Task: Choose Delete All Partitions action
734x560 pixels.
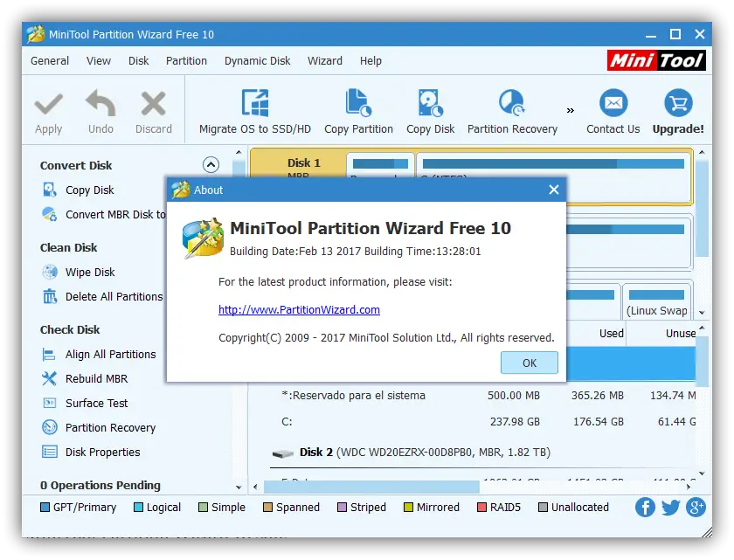Action: 102,297
